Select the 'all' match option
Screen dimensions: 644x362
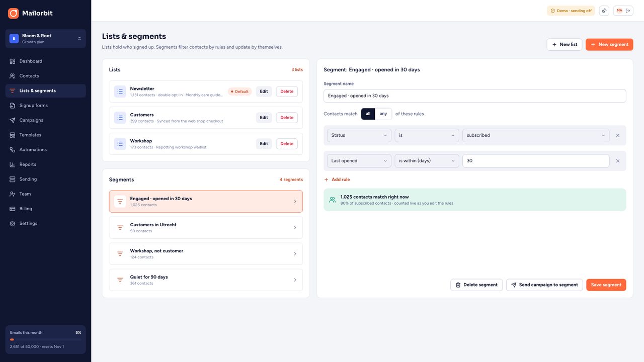(x=368, y=114)
